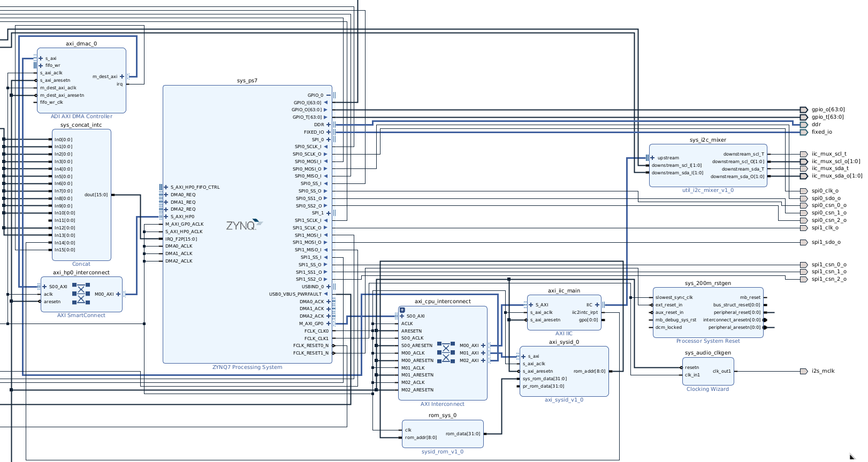868x462 pixels.
Task: Click the ZYNQ7 Processing System label
Action: pyautogui.click(x=247, y=367)
